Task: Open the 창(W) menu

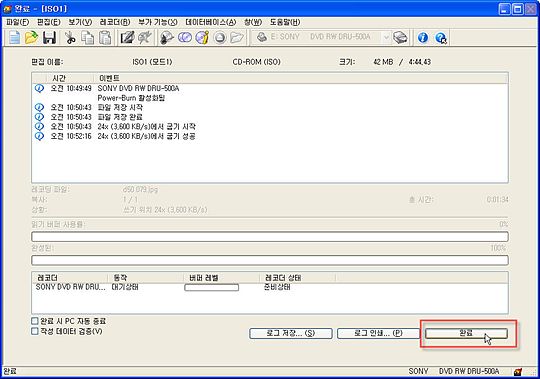Action: (x=253, y=22)
